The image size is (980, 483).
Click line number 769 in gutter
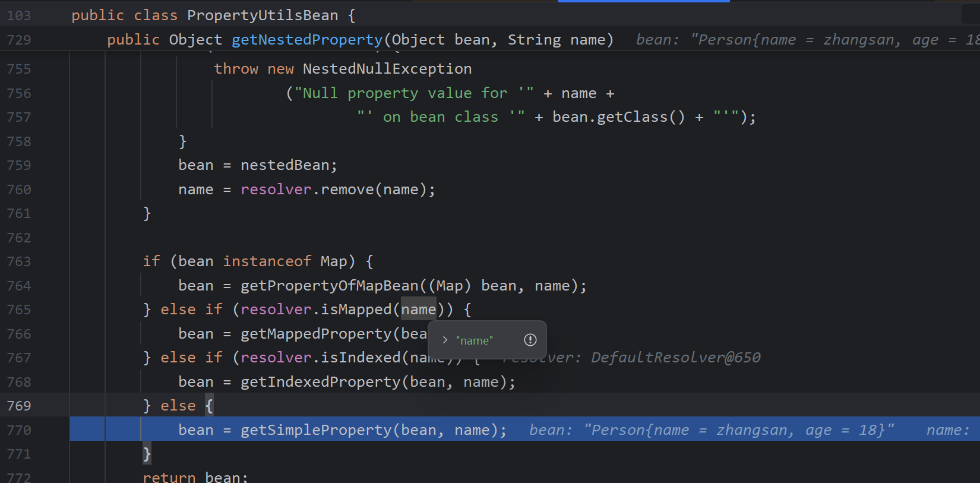tap(19, 406)
